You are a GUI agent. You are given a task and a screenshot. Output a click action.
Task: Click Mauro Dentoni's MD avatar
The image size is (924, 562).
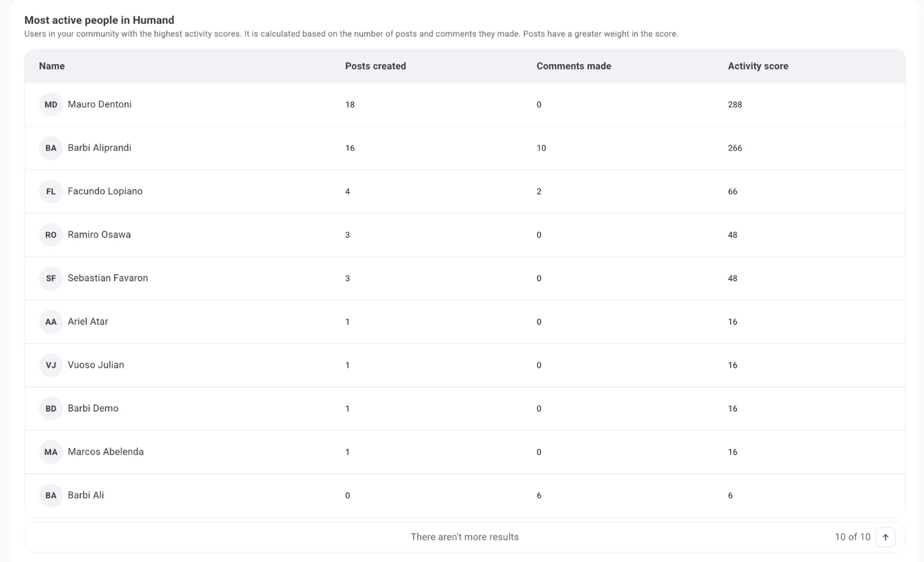(x=51, y=104)
